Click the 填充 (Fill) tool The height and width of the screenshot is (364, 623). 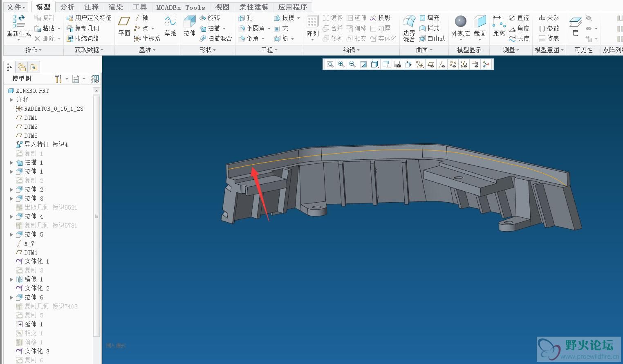pos(429,18)
